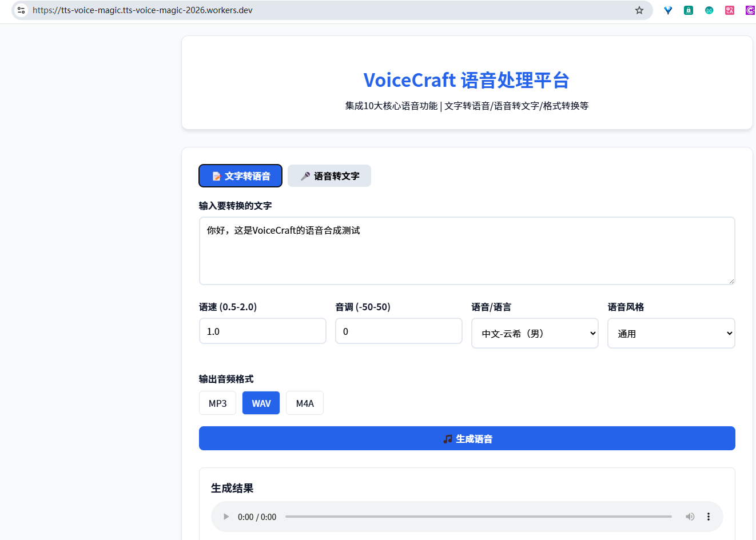This screenshot has width=756, height=540.
Task: Click the 生成语音 button
Action: pyautogui.click(x=467, y=438)
